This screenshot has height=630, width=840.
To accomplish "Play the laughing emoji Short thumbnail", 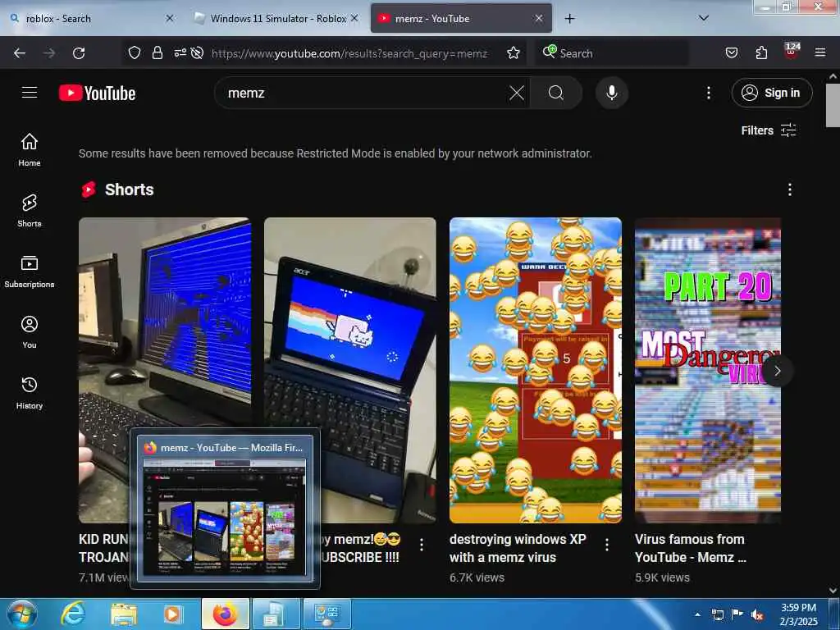I will (x=536, y=370).
